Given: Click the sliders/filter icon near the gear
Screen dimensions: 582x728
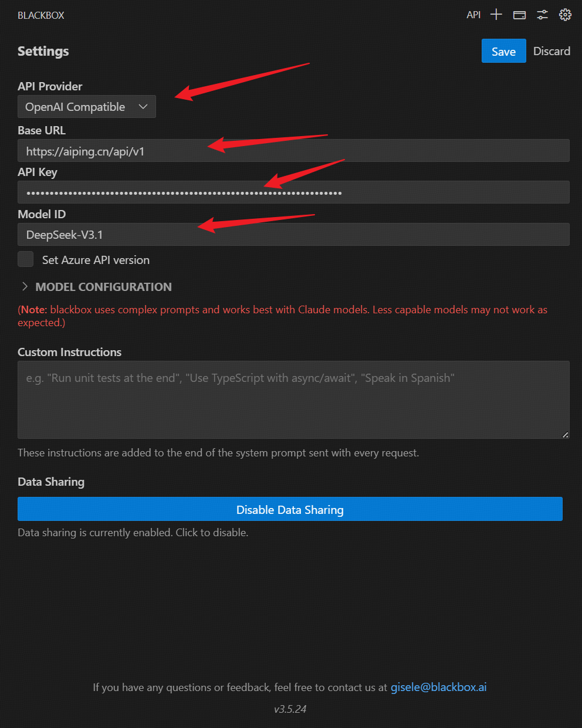Looking at the screenshot, I should coord(542,14).
